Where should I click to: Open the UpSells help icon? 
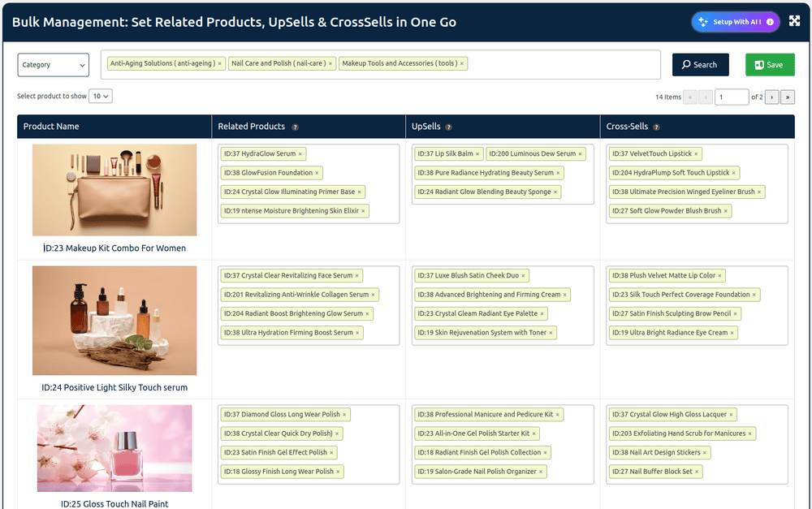(x=447, y=127)
